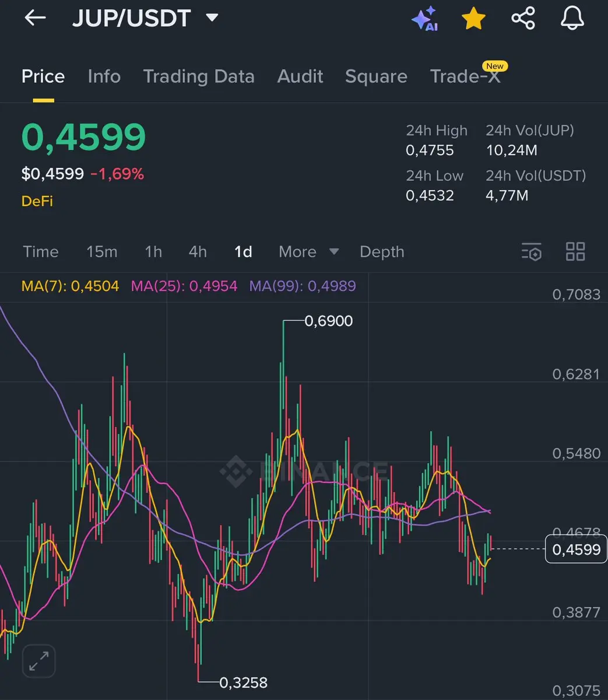Go back with the left arrow

click(35, 18)
